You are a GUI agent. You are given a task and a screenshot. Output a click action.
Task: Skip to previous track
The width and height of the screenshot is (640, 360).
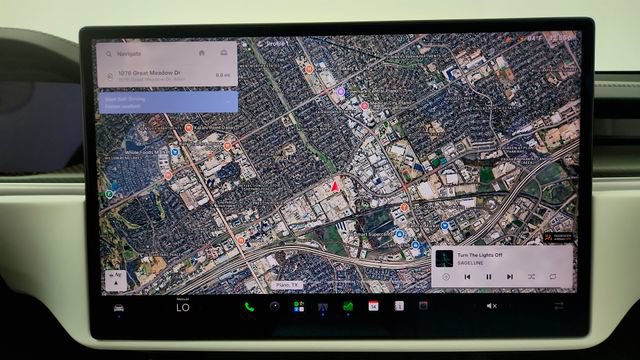pos(467,277)
